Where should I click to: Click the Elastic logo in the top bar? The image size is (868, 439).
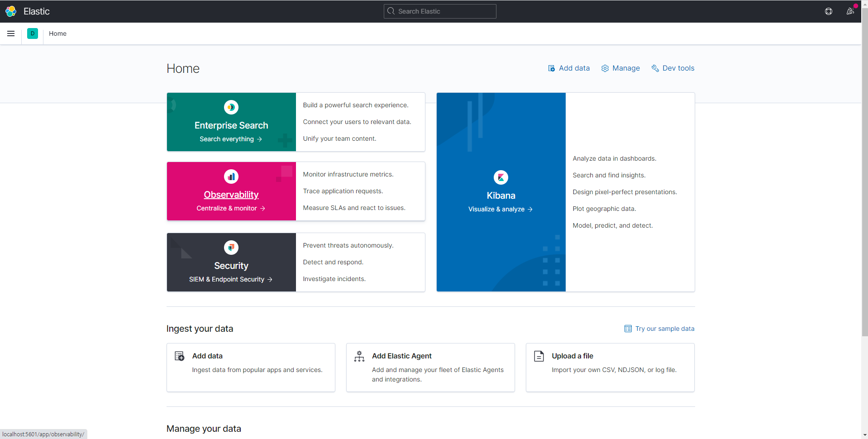click(x=11, y=11)
